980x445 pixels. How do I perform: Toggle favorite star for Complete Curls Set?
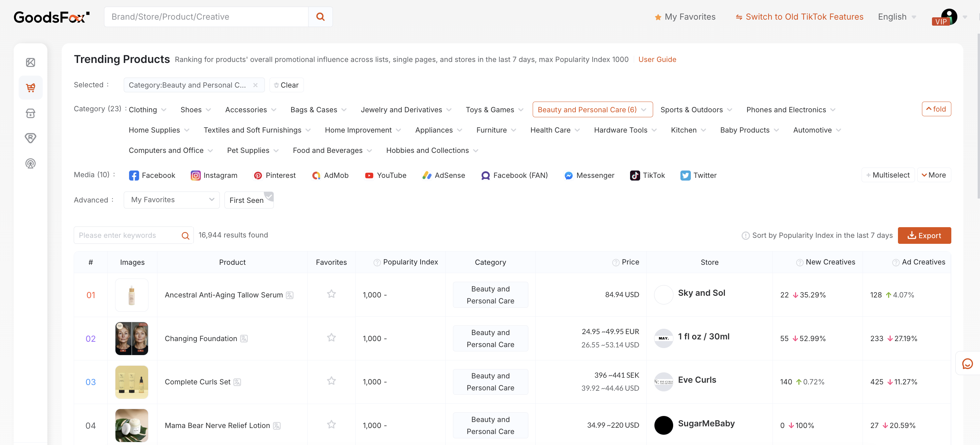(331, 381)
